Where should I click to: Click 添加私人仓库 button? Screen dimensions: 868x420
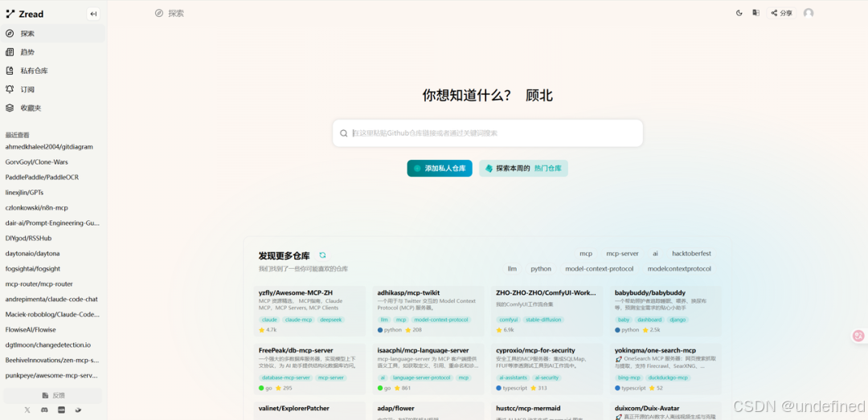pos(440,168)
